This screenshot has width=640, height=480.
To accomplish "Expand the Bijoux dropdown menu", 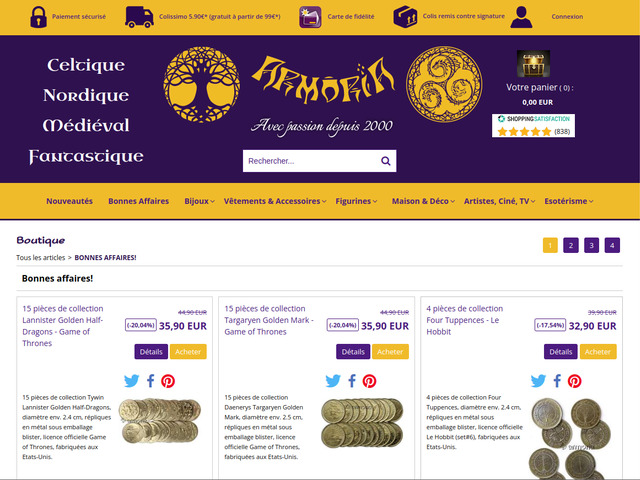I will click(199, 201).
